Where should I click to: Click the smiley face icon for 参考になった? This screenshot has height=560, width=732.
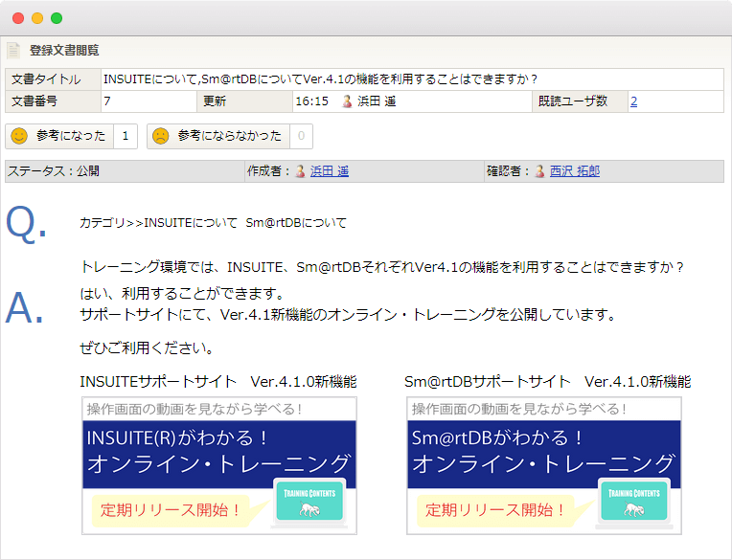(19, 136)
